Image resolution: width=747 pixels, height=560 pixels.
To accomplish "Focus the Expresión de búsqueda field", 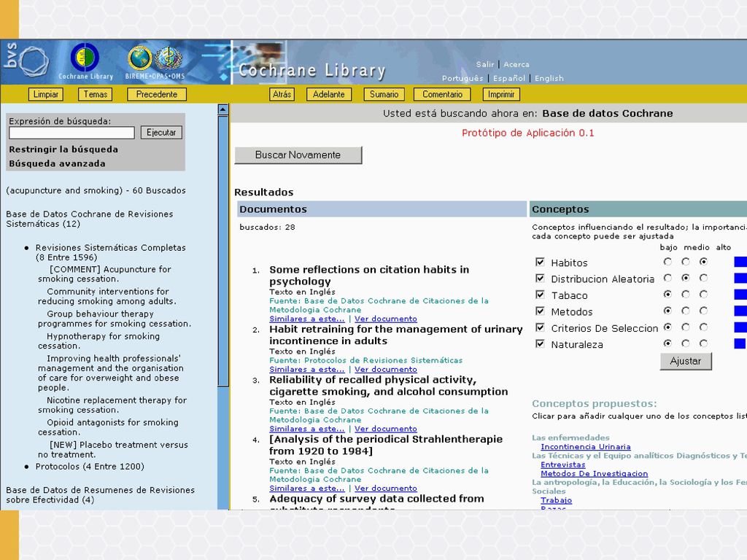I will (71, 133).
